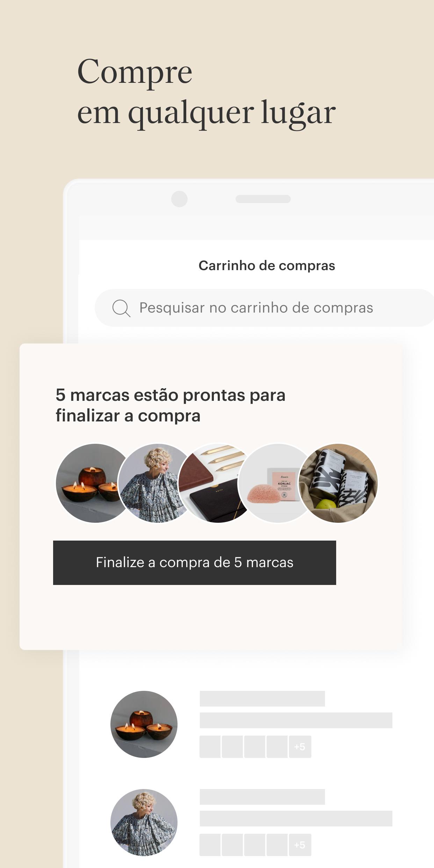Expand '+5' more items for dress brand
Viewport: 434px width, 868px height.
point(300,845)
